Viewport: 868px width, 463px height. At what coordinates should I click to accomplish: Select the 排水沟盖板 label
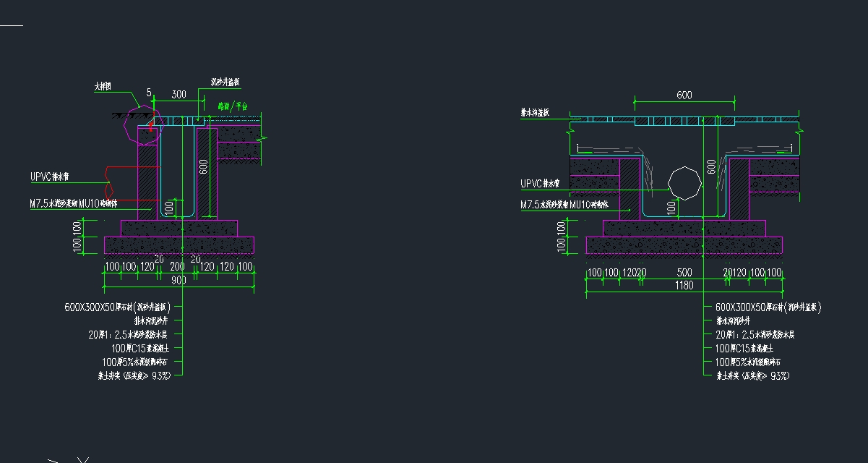[536, 113]
